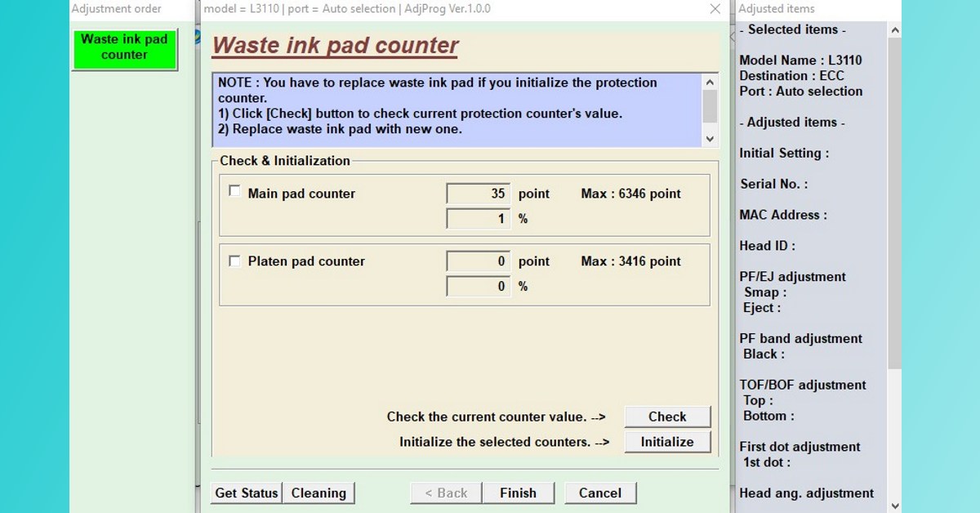Tick the Platen pad counter checkbox
The image size is (980, 513).
coord(234,261)
